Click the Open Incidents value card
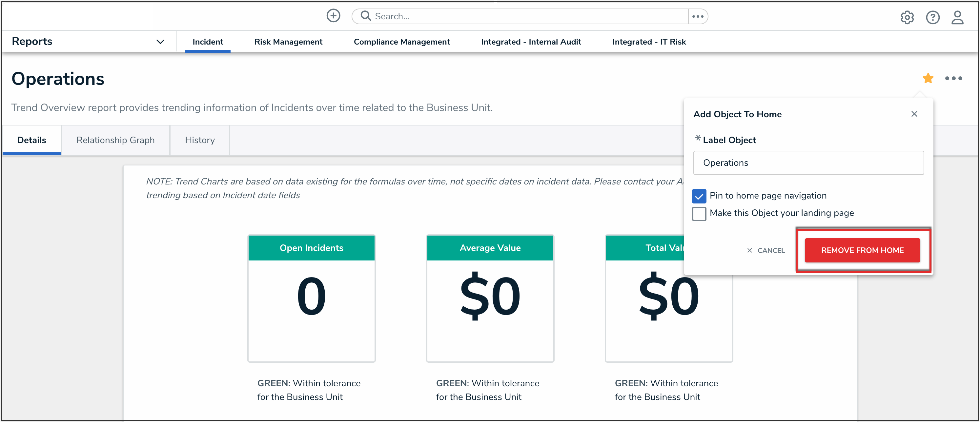Screen dimensions: 980x422 click(x=311, y=298)
